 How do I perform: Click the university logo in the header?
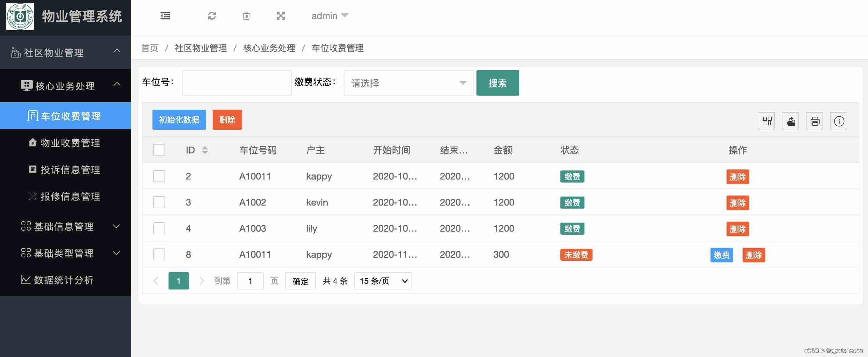(20, 16)
